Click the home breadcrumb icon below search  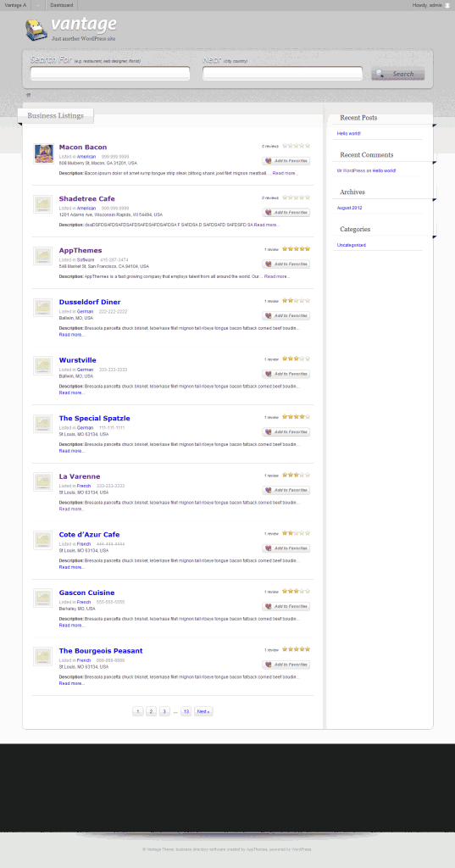pos(28,95)
